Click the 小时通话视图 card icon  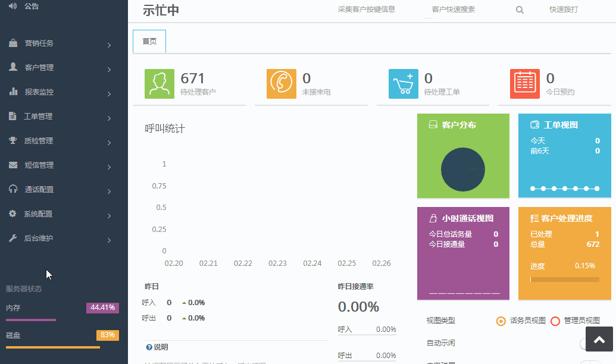[433, 218]
